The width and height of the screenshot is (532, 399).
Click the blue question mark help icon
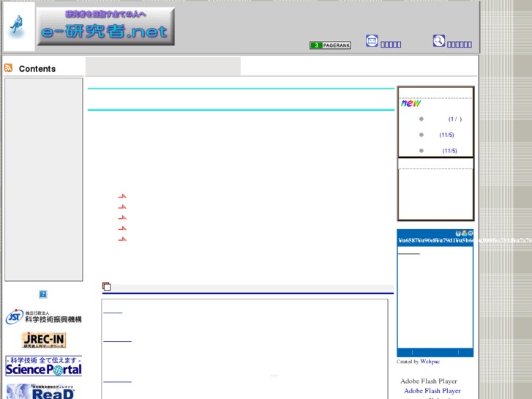(x=42, y=294)
